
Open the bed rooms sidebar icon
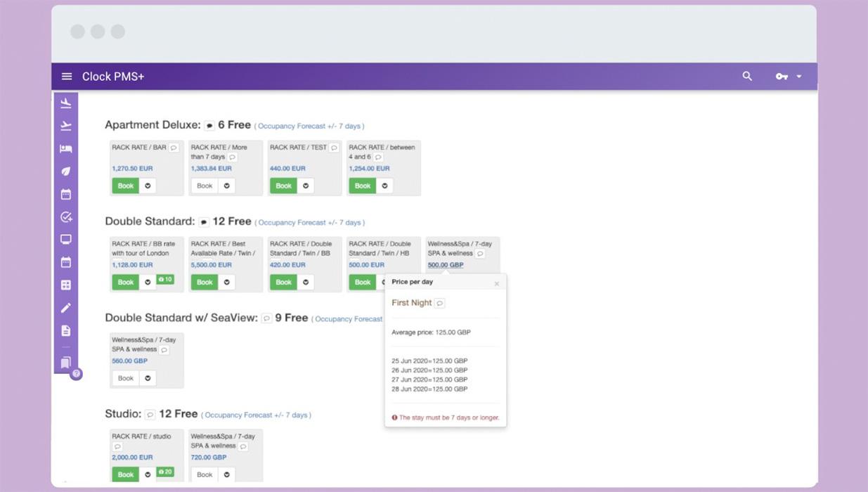pos(66,149)
